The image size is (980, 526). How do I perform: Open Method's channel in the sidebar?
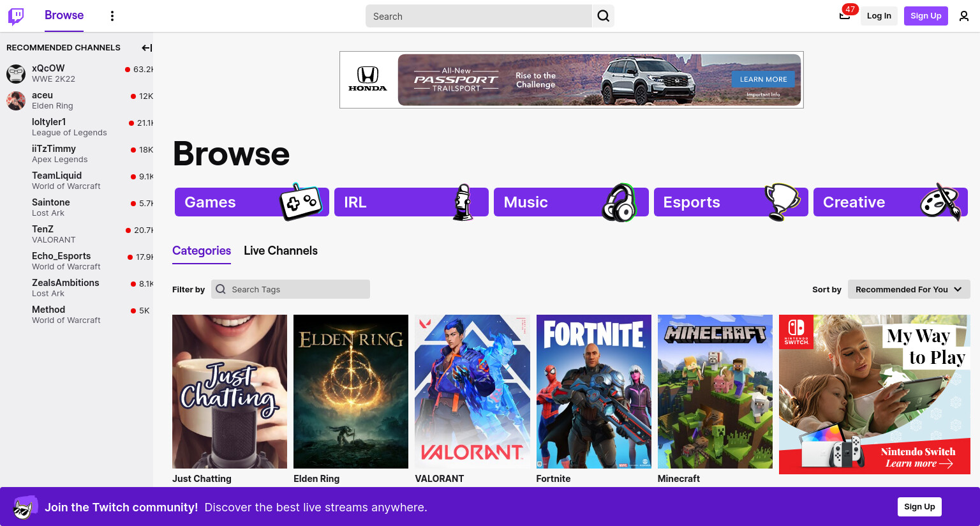[x=77, y=315]
